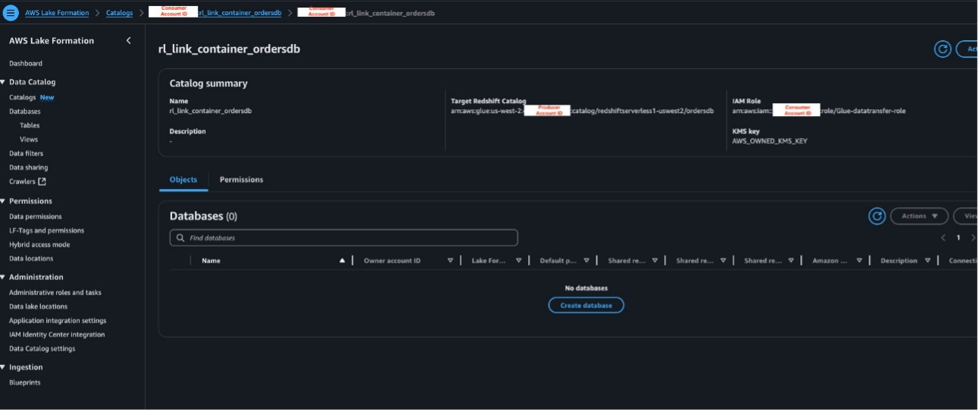Open Catalogs breadcrumb link
980x412 pixels.
point(119,13)
